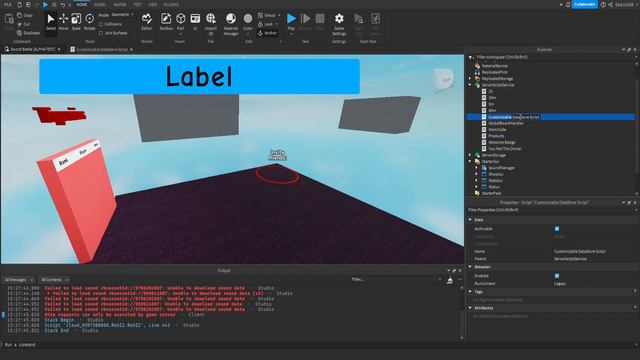Toggle the Join Surfaces checkbox
640x360 pixels.
tap(101, 33)
